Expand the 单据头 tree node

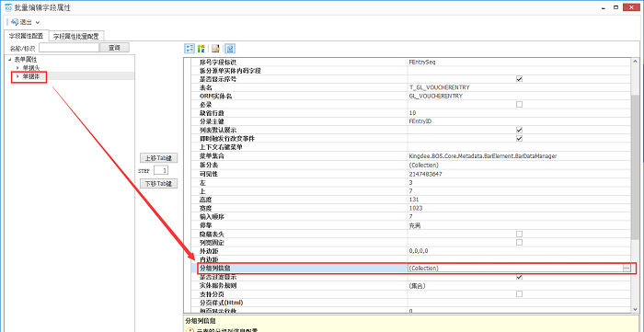coord(17,68)
